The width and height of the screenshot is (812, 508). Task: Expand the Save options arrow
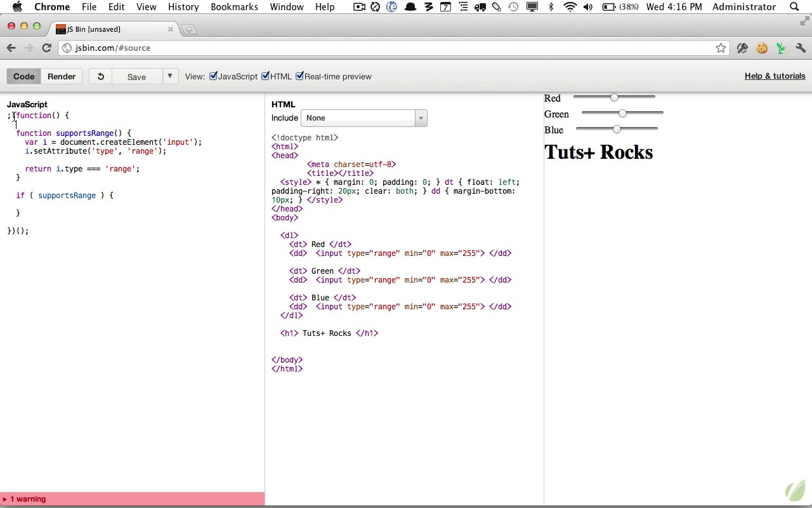(169, 76)
